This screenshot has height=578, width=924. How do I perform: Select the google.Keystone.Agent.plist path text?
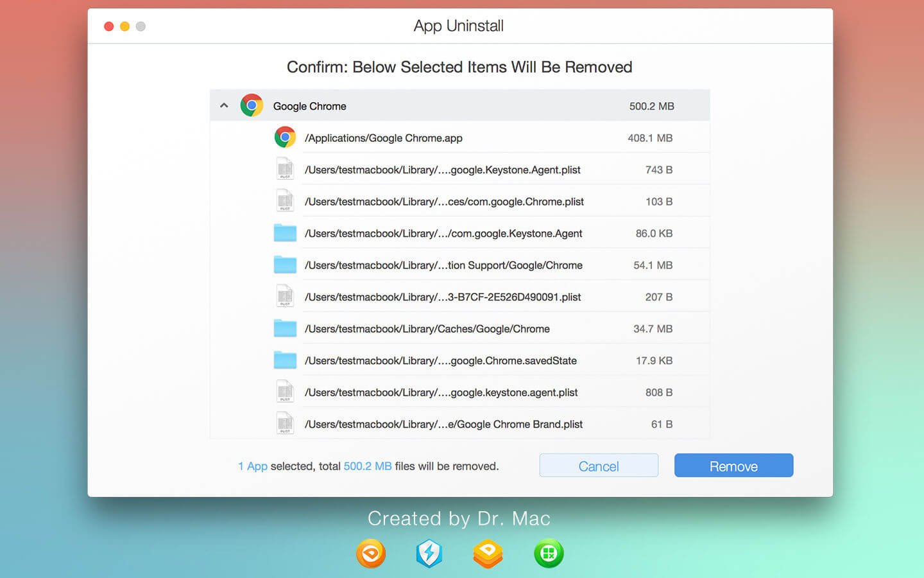(443, 170)
